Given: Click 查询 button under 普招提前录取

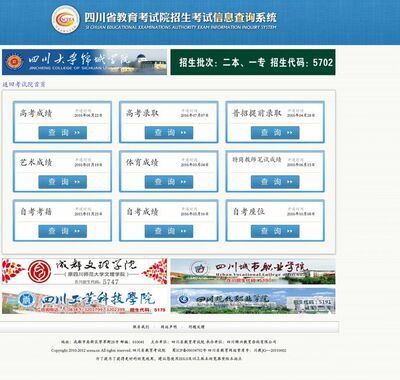Looking at the screenshot, I should click(275, 133).
